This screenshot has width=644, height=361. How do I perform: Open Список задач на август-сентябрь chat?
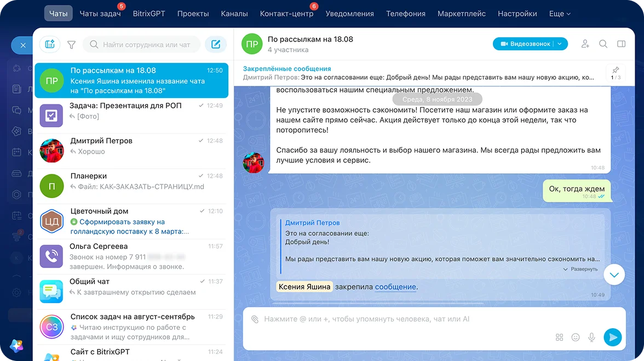[x=131, y=327]
